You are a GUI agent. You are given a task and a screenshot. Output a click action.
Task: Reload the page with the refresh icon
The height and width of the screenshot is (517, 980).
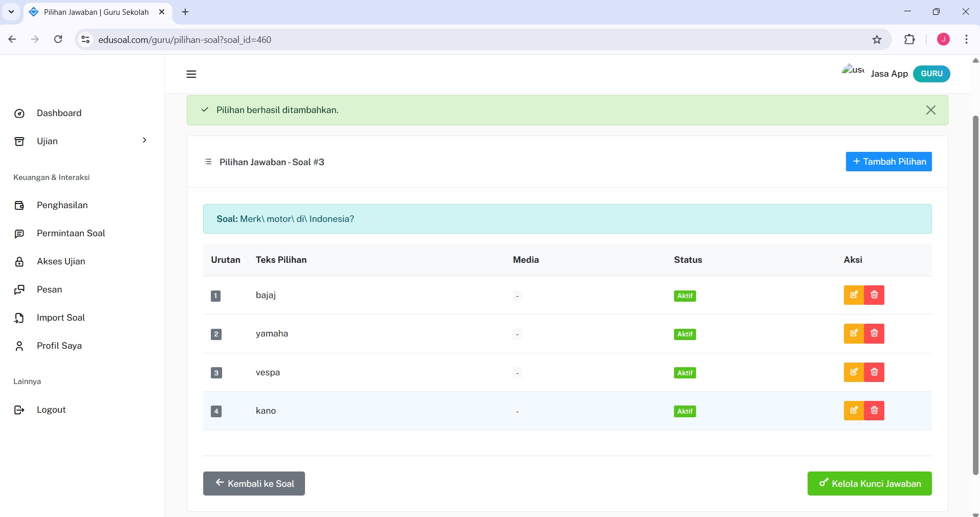click(58, 39)
